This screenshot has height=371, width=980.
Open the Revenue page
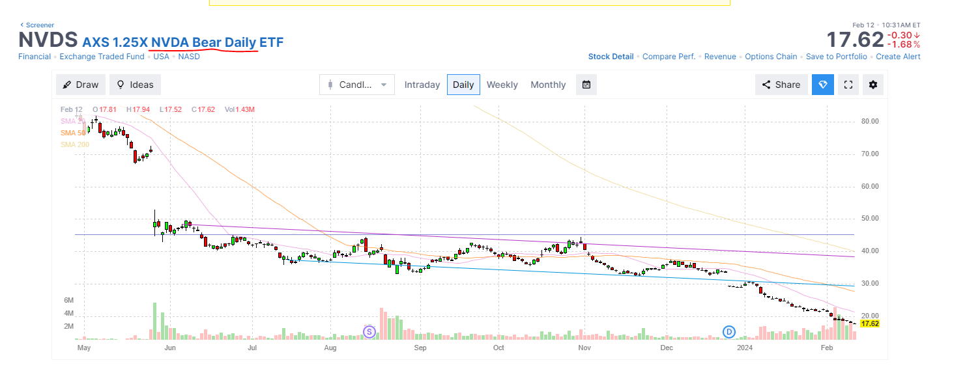[x=720, y=57]
